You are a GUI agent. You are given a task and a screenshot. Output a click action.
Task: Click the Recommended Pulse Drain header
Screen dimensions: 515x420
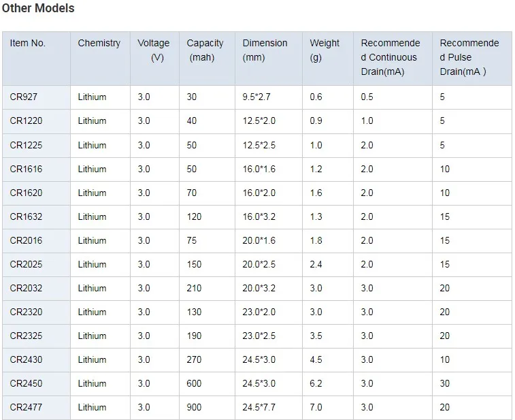pos(469,57)
